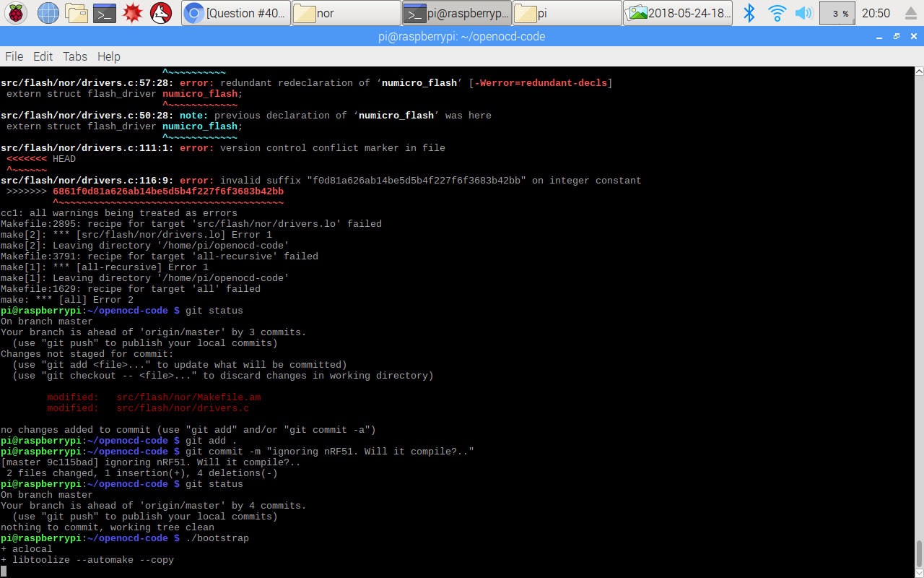The width and height of the screenshot is (924, 578).
Task: Open the File menu in terminal
Action: (x=14, y=56)
